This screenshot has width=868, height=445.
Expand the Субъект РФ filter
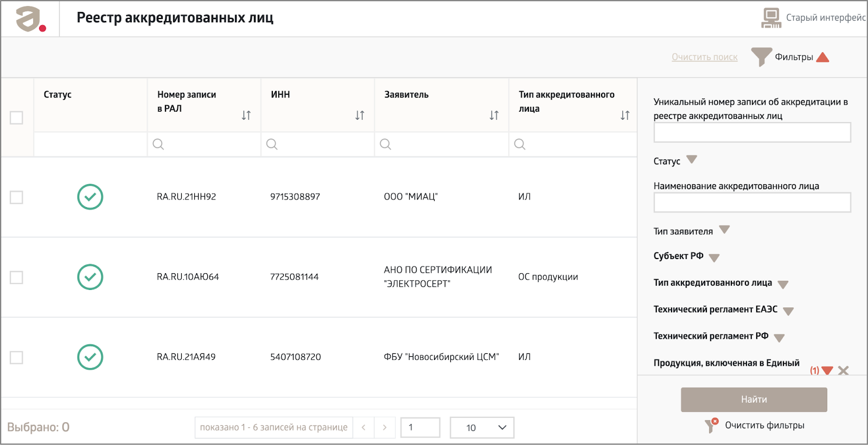tap(714, 257)
